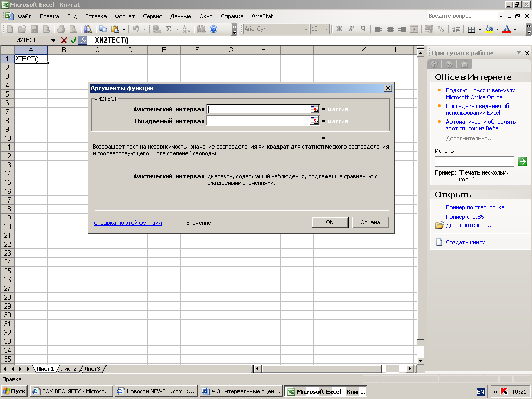Click green search arrow in task pane
The image size is (532, 399).
coord(523,162)
